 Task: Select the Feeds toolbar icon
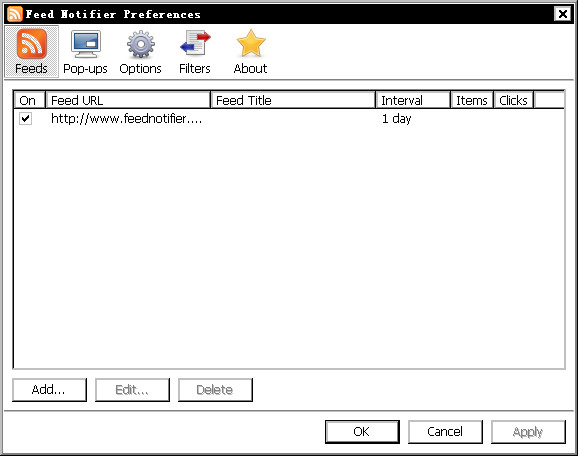(x=31, y=51)
